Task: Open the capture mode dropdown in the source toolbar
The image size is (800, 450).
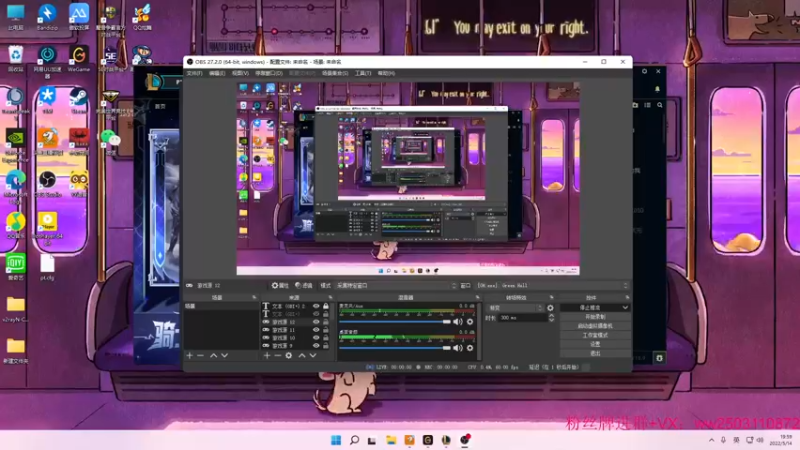Action: click(x=396, y=286)
